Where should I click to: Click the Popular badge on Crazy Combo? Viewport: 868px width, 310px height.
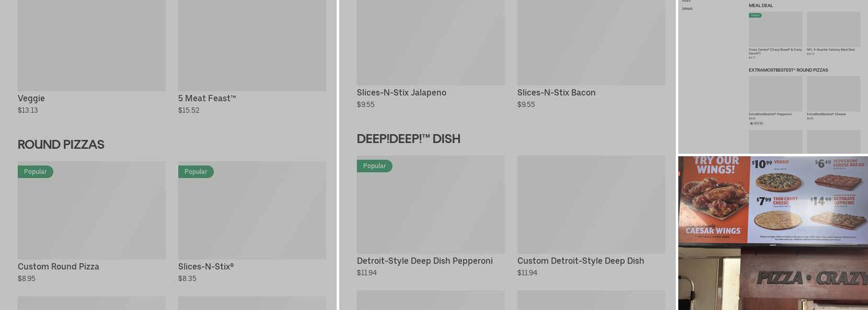click(x=755, y=15)
